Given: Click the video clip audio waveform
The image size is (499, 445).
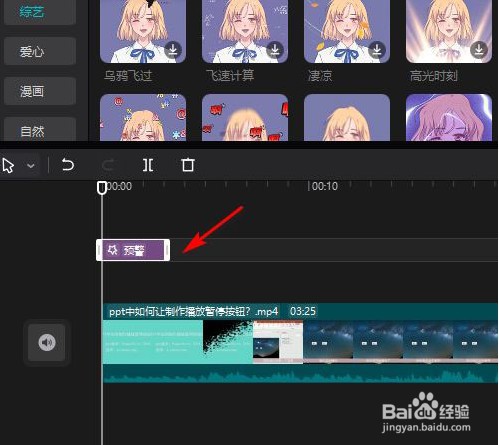Looking at the screenshot, I should (x=300, y=374).
